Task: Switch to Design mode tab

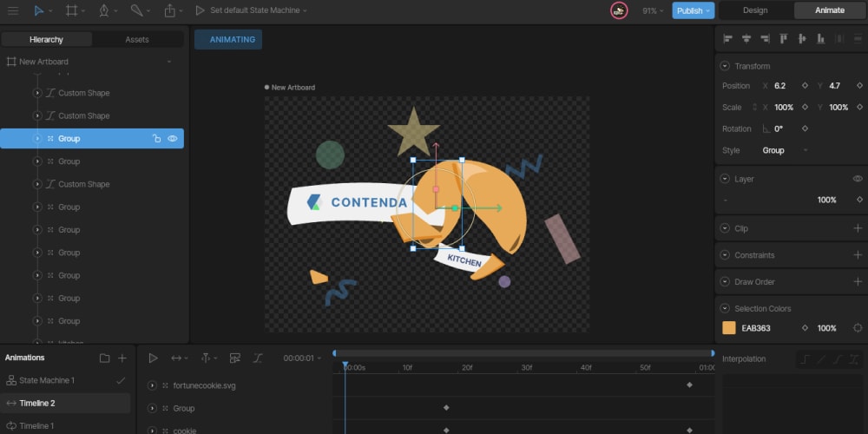Action: pos(754,10)
